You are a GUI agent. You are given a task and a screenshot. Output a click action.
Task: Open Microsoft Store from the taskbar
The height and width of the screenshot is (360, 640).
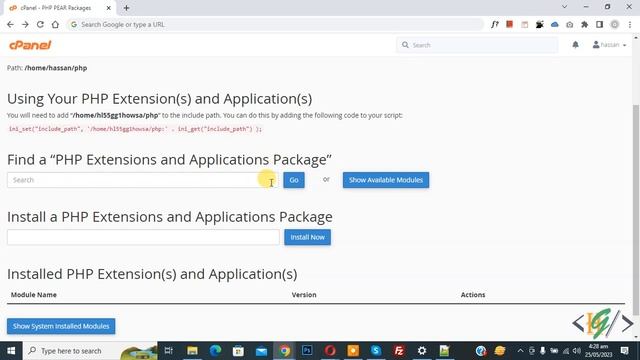click(x=238, y=351)
